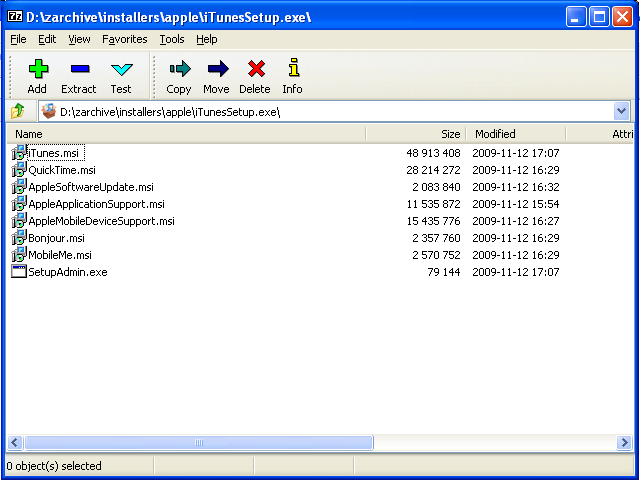Sort by the Modified column header
This screenshot has width=640, height=480.
(x=516, y=134)
